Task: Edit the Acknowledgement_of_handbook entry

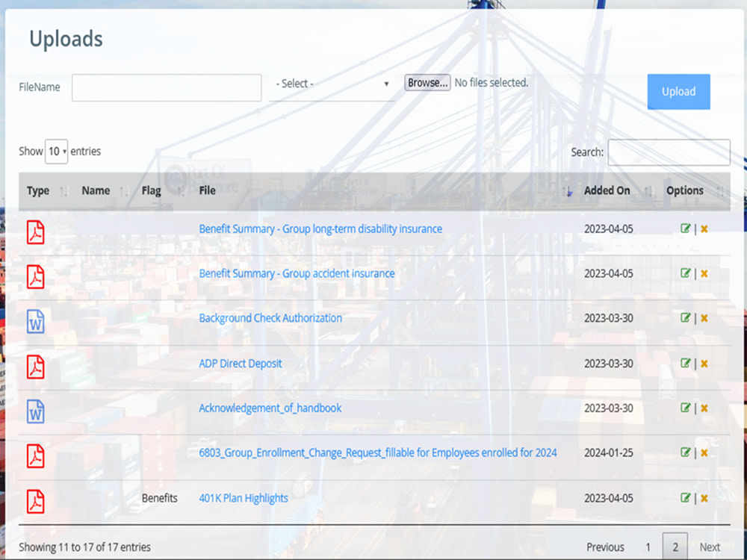Action: [686, 408]
